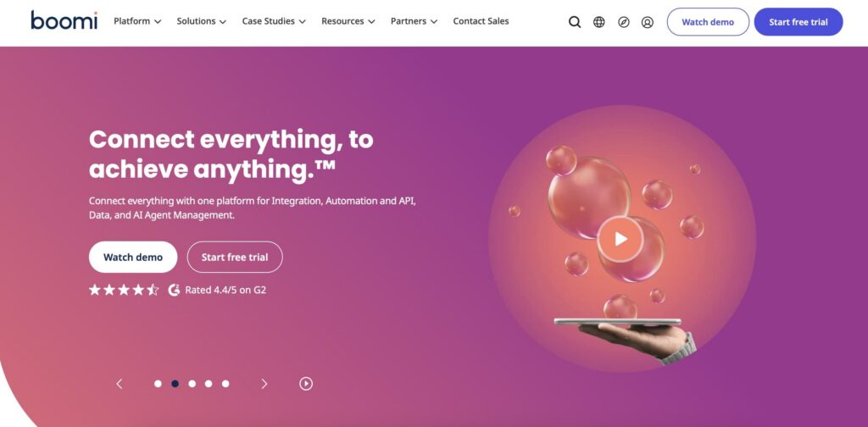Screen dimensions: 868x427
Task: Click the compass explore icon
Action: point(624,22)
